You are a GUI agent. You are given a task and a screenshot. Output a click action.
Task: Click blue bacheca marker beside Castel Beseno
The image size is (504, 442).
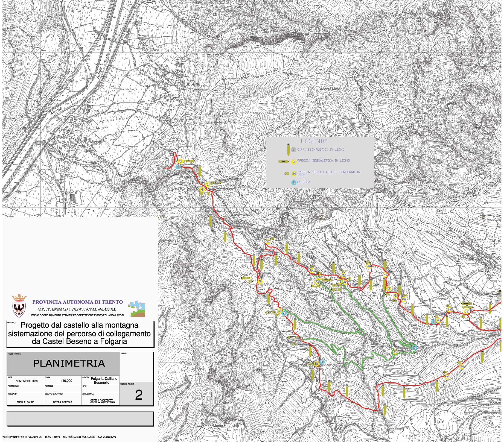(x=178, y=166)
